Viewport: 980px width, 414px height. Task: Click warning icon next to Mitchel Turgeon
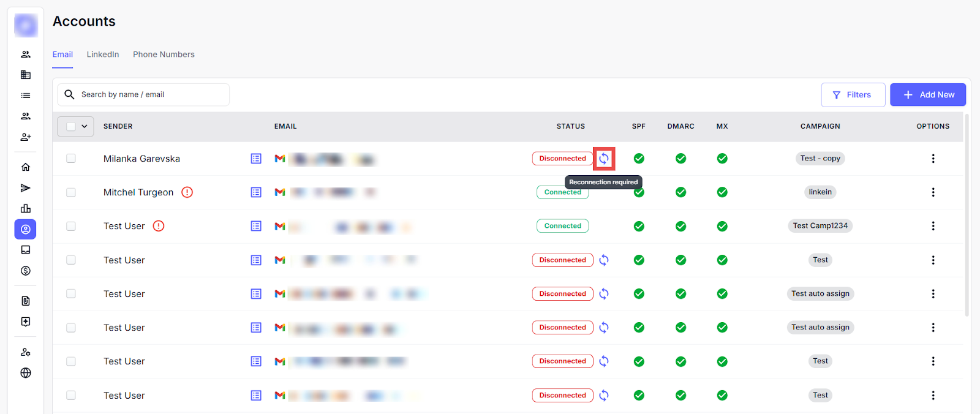click(187, 192)
